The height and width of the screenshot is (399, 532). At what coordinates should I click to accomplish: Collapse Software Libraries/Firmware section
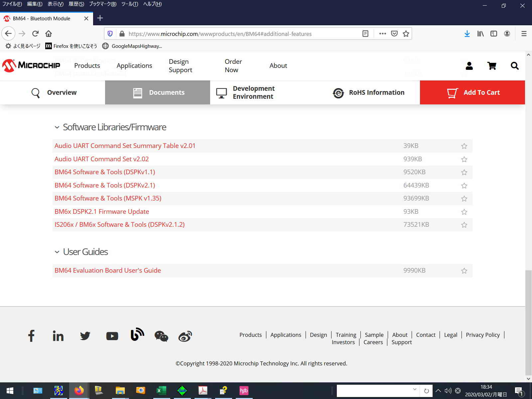pyautogui.click(x=57, y=127)
